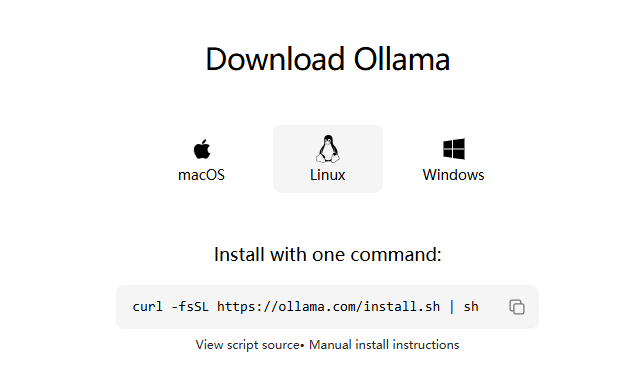The image size is (628, 379).
Task: Copy the install command using clipboard icon
Action: [x=517, y=307]
